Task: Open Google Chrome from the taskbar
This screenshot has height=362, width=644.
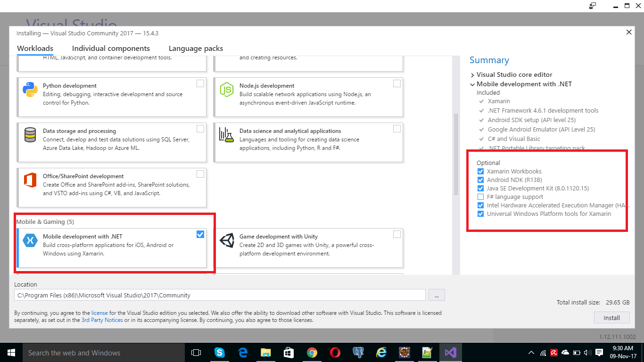Action: click(312, 353)
